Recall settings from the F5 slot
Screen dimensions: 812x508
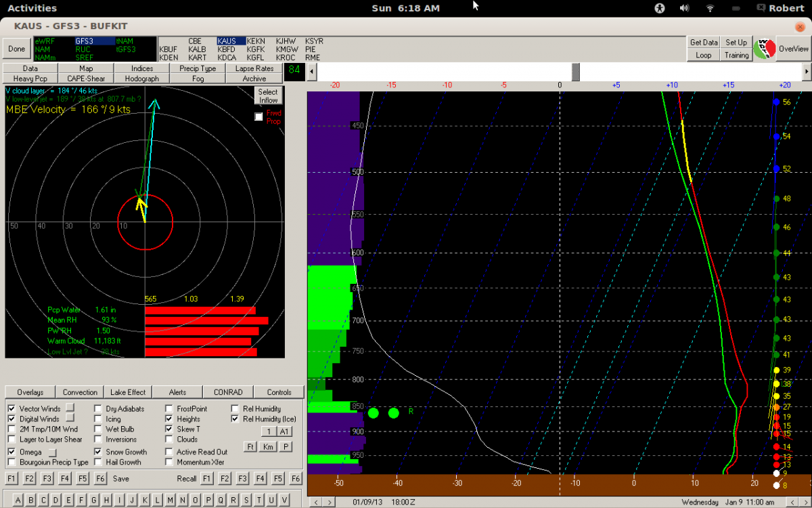[x=277, y=478]
